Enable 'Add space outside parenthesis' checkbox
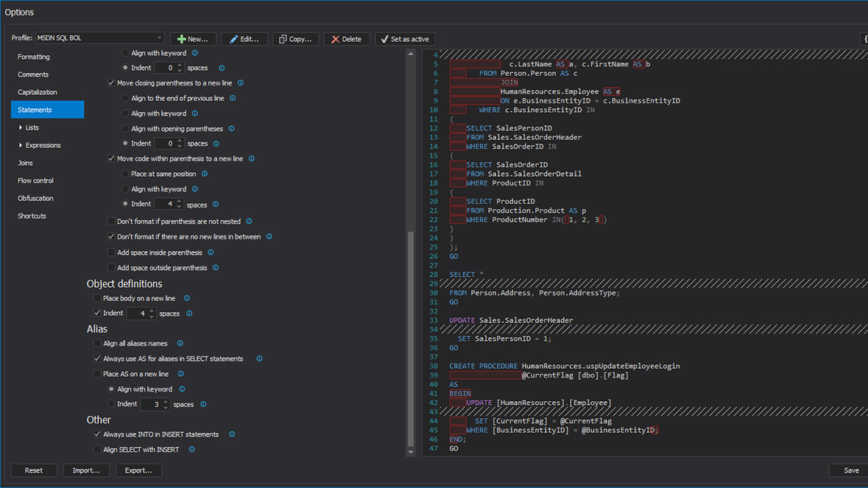Screen dimensions: 868x488 click(x=111, y=268)
